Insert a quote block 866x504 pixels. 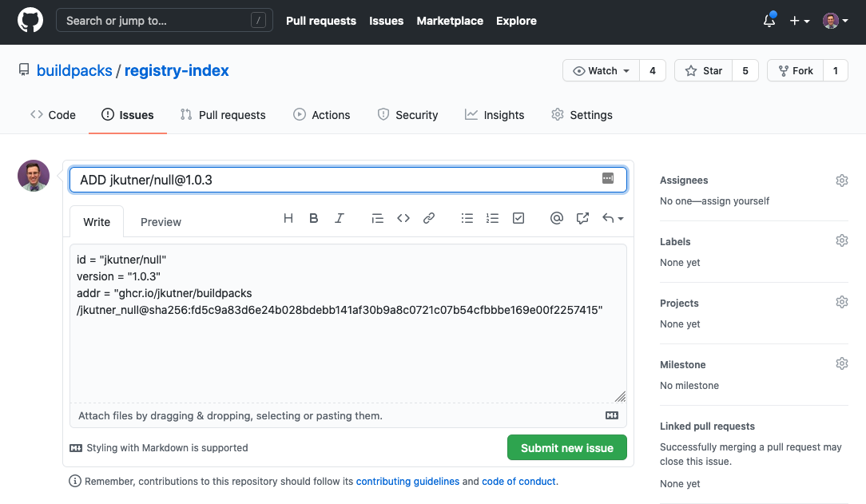coord(378,218)
